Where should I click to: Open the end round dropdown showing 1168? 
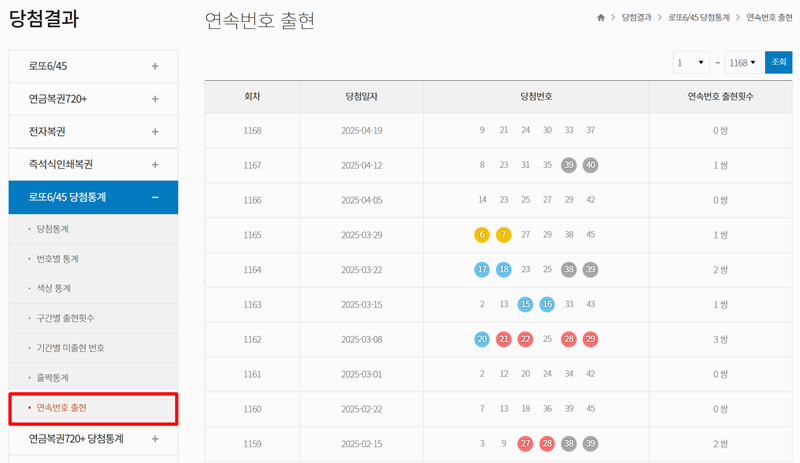[743, 63]
